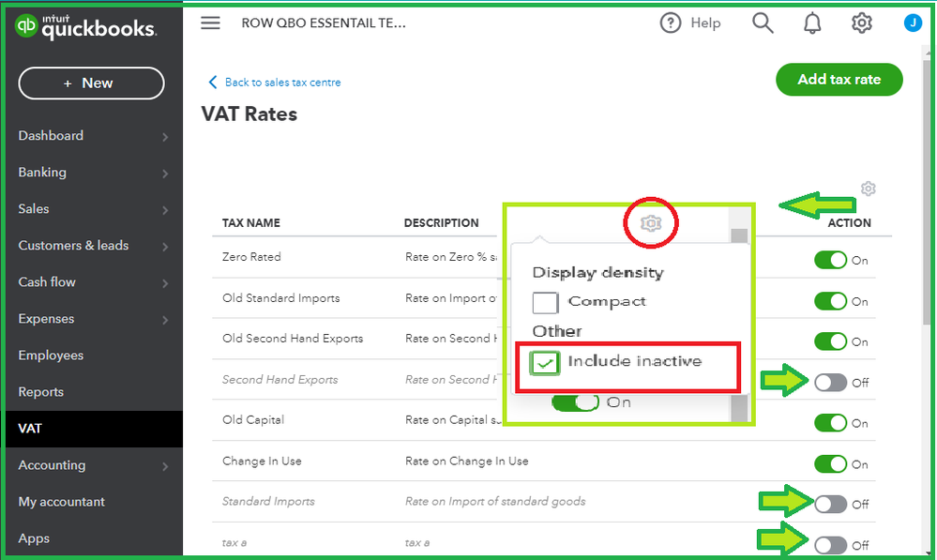937x560 pixels.
Task: Expand the Banking submenu arrow
Action: coord(165,174)
